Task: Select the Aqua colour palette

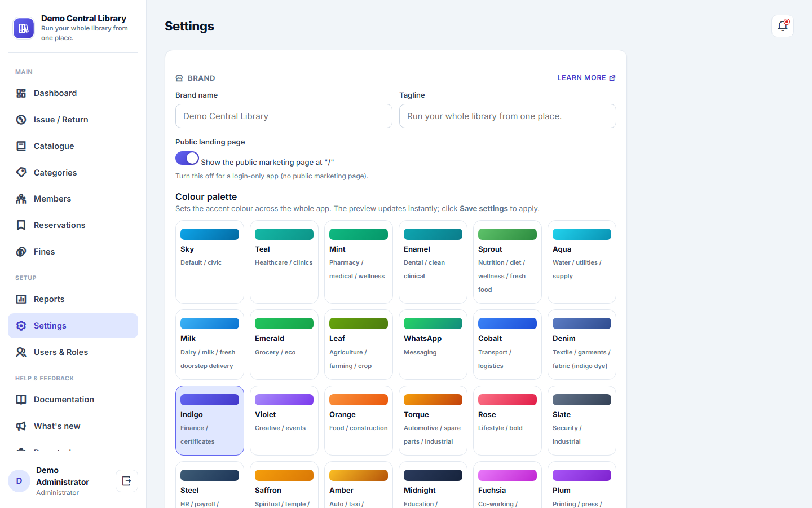Action: coord(582,262)
